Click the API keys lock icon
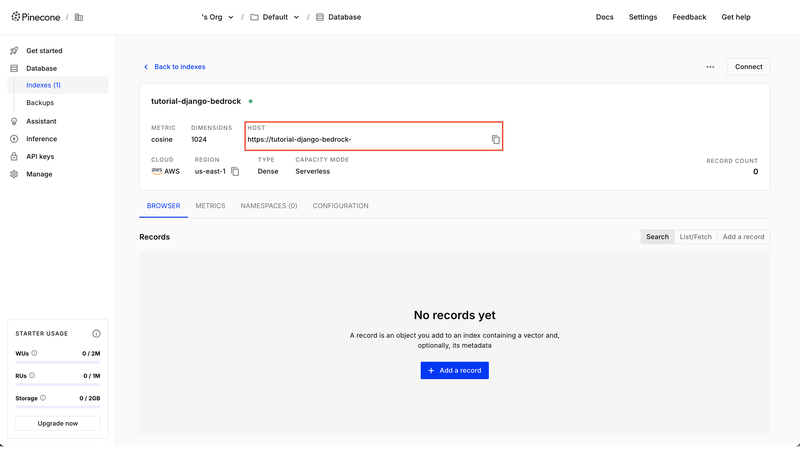Screen dimensions: 800x472 (14, 157)
